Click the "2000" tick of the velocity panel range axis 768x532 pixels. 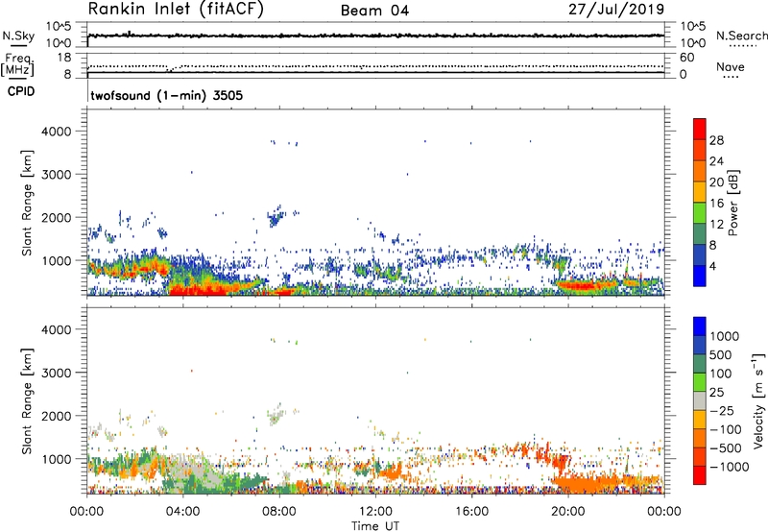click(56, 416)
